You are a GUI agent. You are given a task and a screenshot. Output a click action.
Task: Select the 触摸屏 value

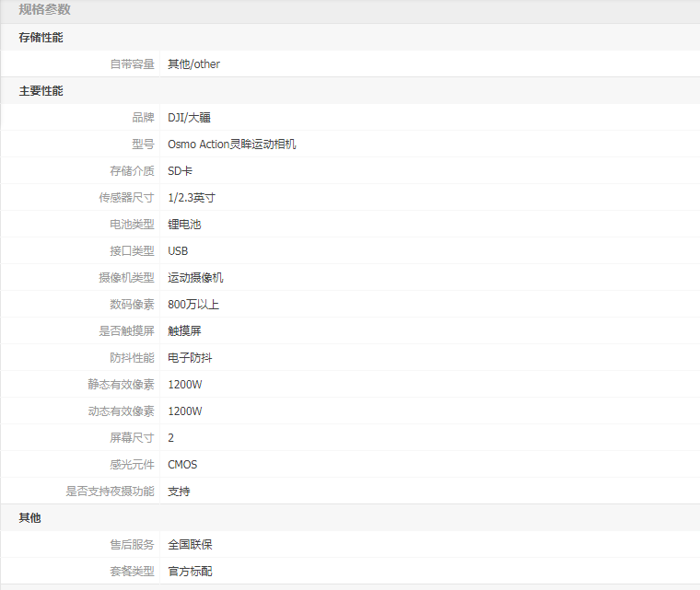pos(184,331)
